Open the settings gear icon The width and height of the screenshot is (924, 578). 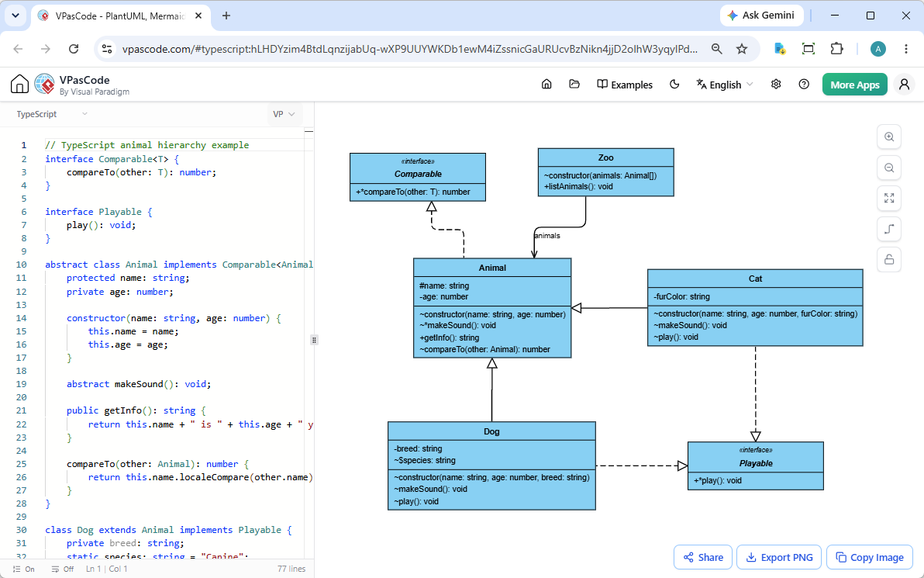pyautogui.click(x=776, y=85)
